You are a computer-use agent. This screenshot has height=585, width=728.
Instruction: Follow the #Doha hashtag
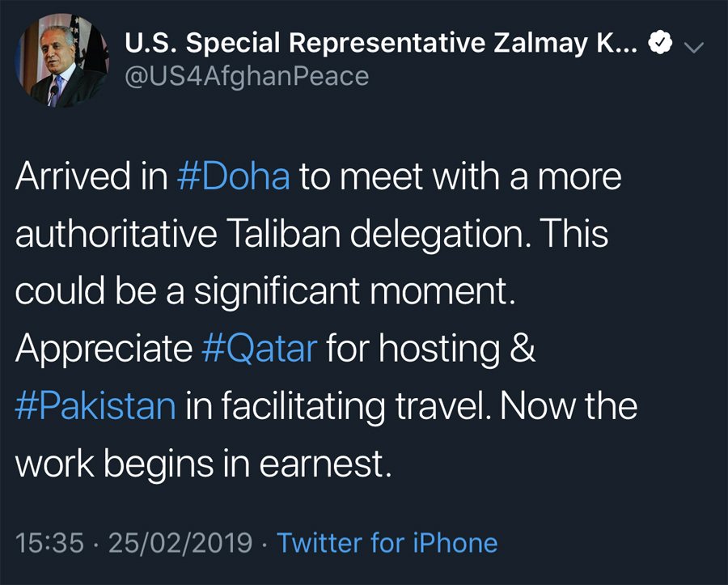[x=232, y=178]
